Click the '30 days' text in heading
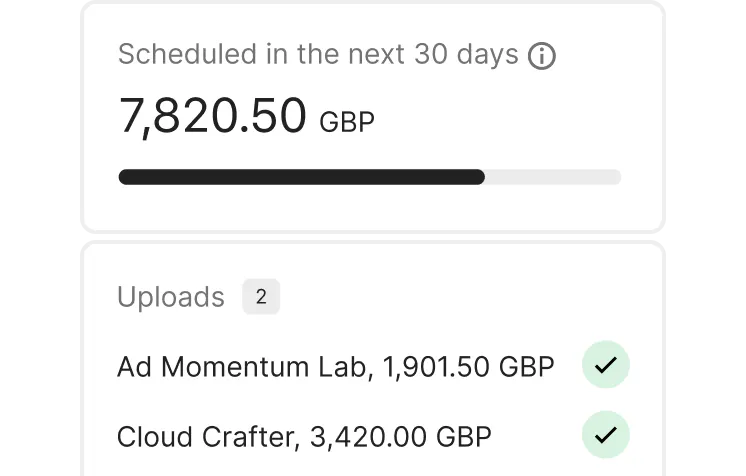This screenshot has width=746, height=476. click(466, 55)
